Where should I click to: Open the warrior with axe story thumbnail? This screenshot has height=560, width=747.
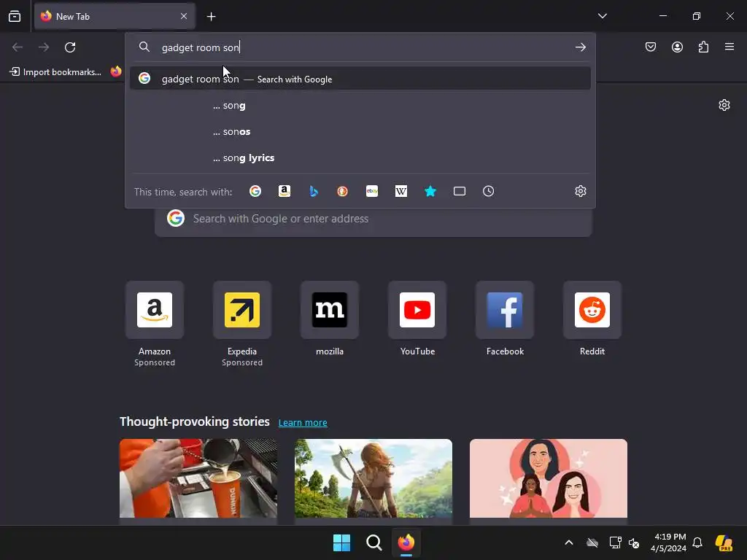[x=373, y=478]
